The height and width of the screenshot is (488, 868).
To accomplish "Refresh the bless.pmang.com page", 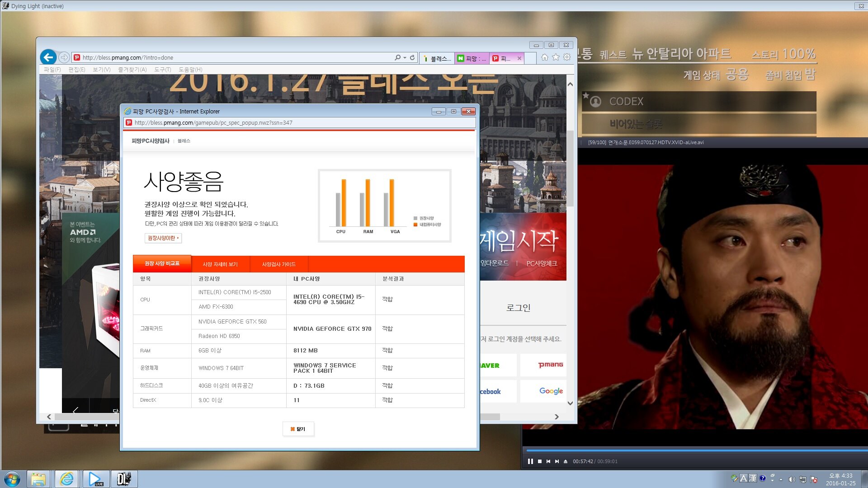I will coord(412,57).
